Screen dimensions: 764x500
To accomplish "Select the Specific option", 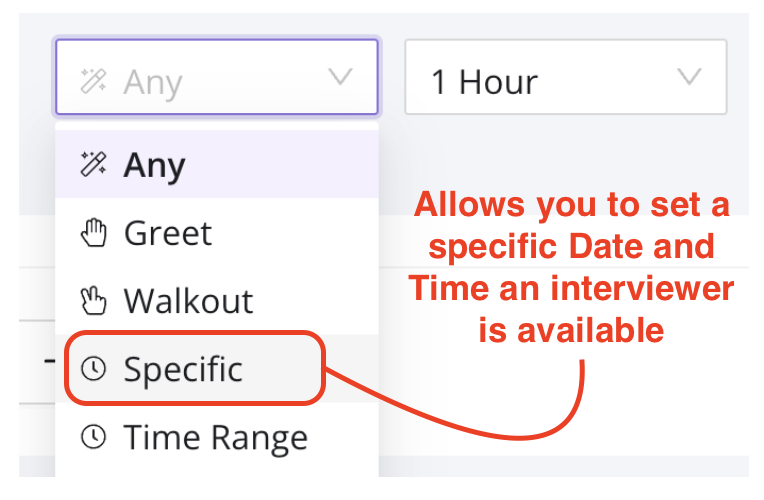I will click(183, 369).
